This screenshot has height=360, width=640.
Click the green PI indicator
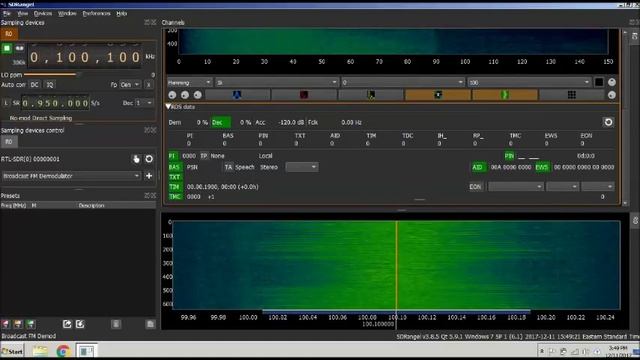pos(173,156)
